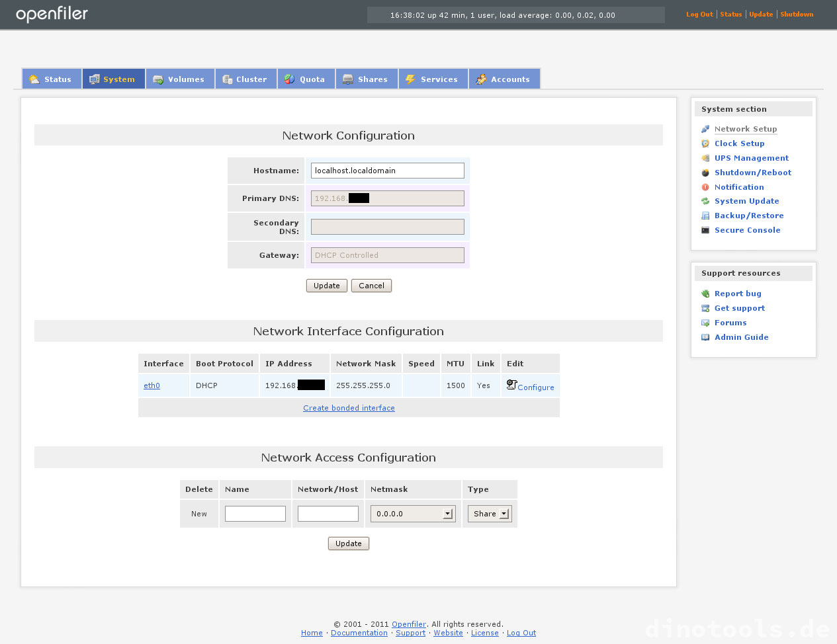The height and width of the screenshot is (644, 837).
Task: Click the Admin Guide book icon
Action: coord(705,337)
